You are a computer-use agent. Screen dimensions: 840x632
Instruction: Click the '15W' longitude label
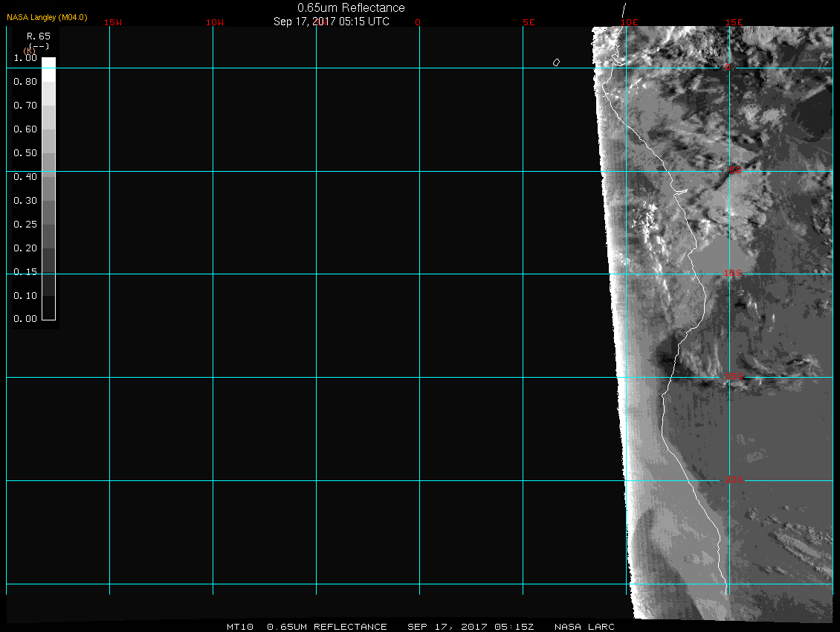(x=113, y=22)
